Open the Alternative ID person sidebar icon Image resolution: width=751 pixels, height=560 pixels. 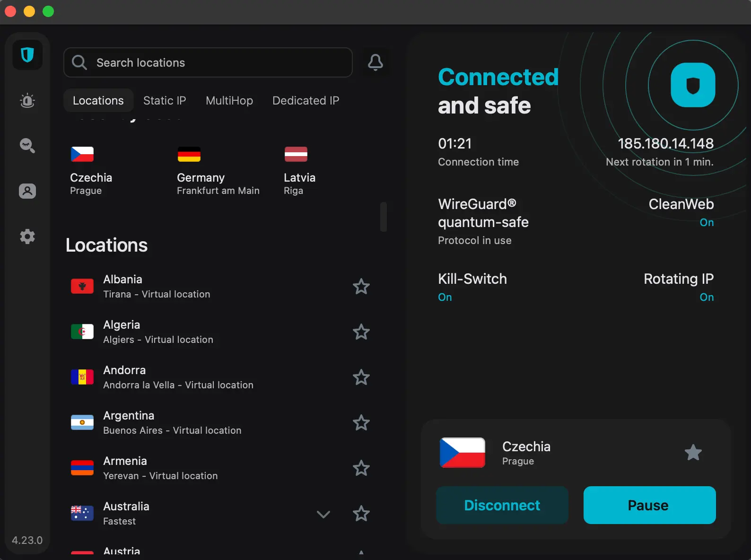coord(27,191)
